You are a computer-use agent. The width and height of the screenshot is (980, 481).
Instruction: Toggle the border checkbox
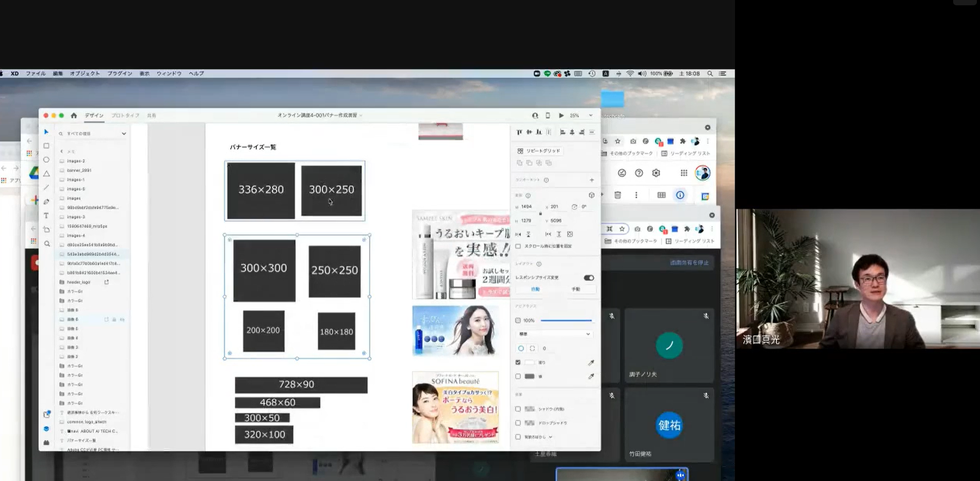click(518, 377)
